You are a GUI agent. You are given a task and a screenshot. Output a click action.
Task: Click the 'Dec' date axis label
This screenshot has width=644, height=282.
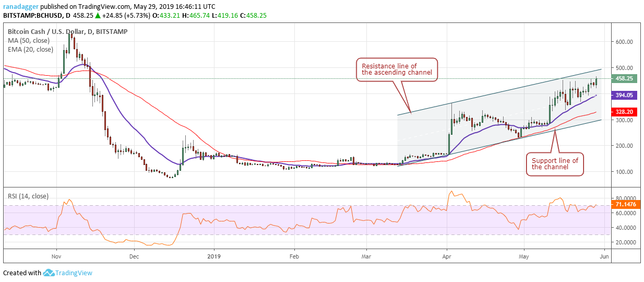tap(134, 256)
